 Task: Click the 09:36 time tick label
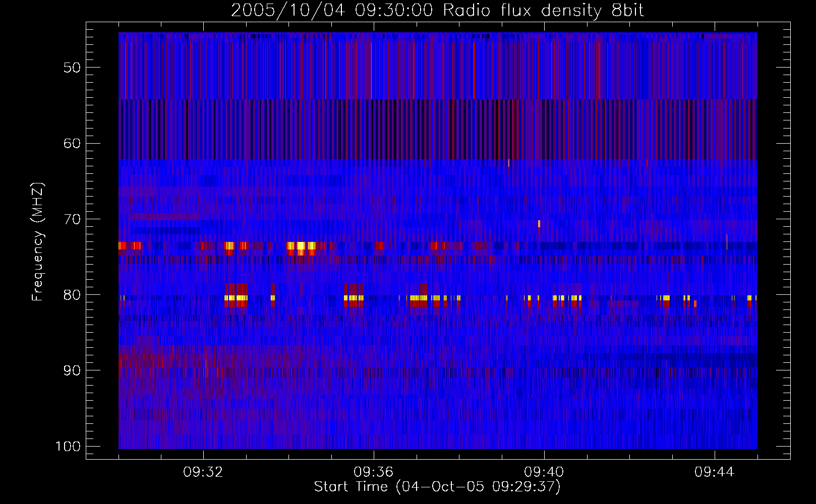[x=374, y=472]
